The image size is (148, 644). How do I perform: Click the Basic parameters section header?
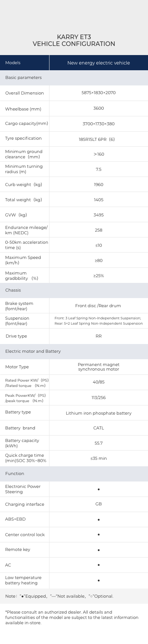click(74, 77)
